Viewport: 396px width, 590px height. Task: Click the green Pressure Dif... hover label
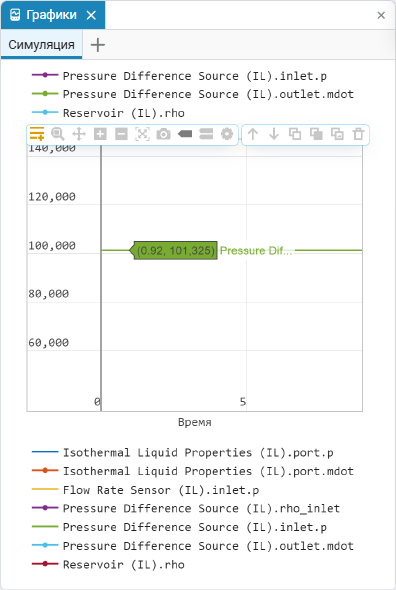tap(256, 251)
